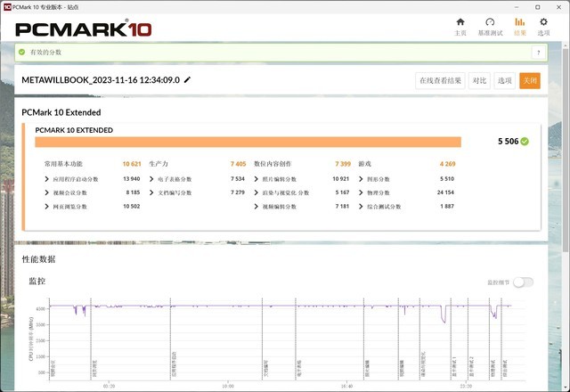The width and height of the screenshot is (570, 392).
Task: Click the 生产力 category label
Action: [159, 164]
